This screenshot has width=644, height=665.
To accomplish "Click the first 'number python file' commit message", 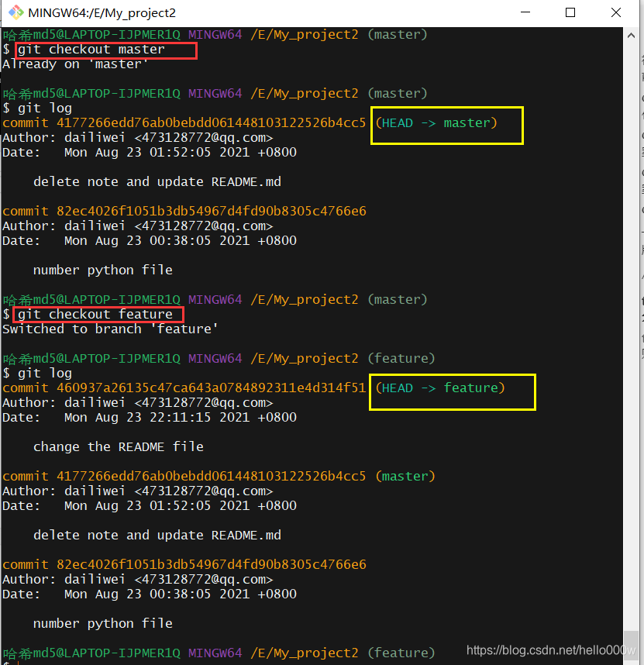I will (x=102, y=270).
